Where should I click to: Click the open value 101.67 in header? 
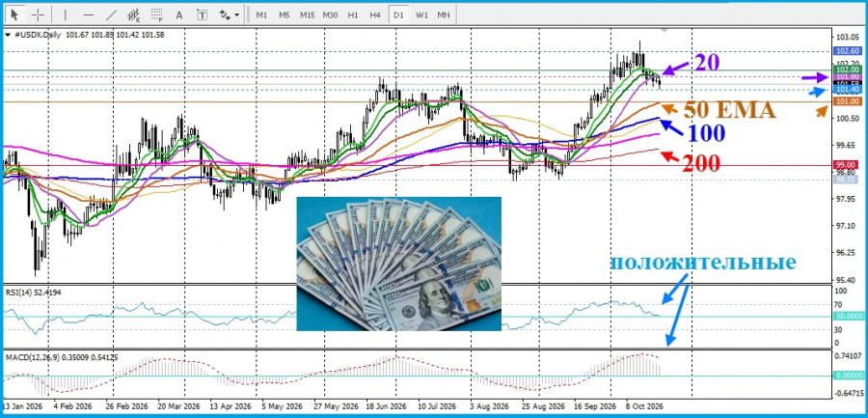click(x=76, y=35)
